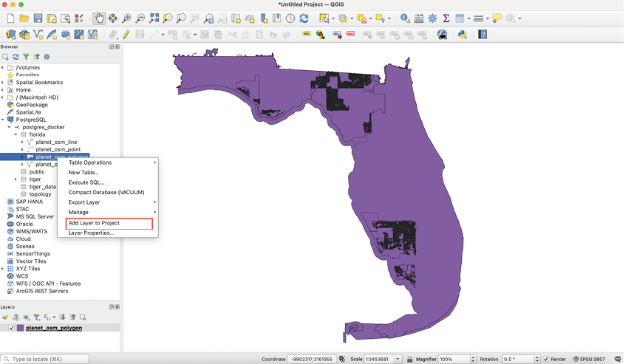Open the Data Source Manager icon

[x=11, y=35]
